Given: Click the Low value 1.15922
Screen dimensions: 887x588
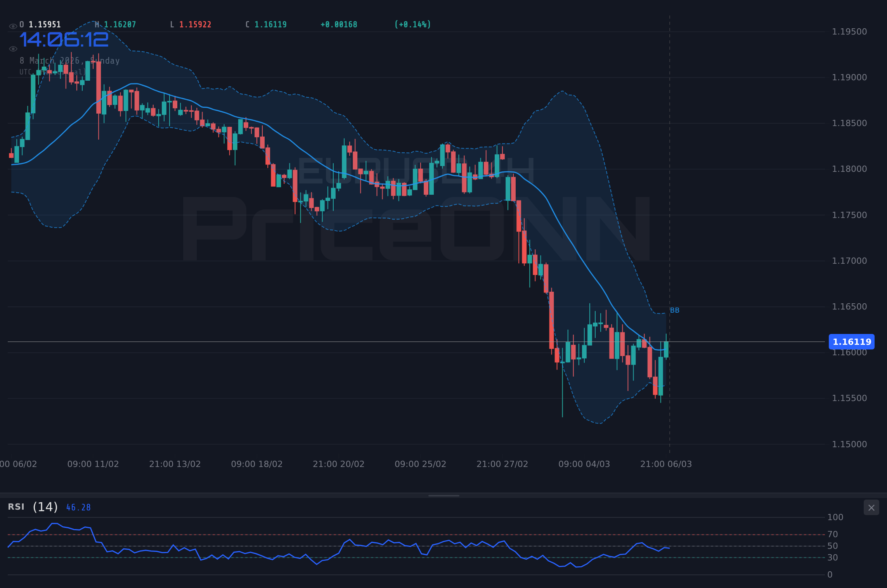Looking at the screenshot, I should pyautogui.click(x=195, y=24).
